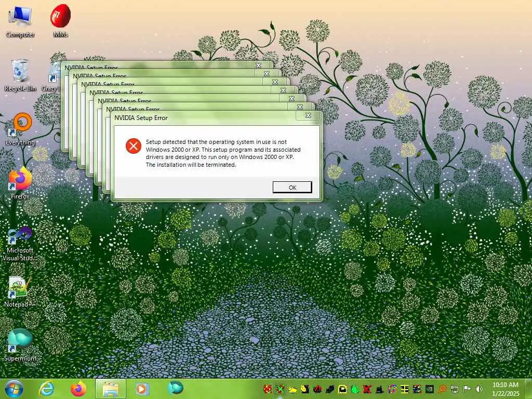Select the Everything desktop shortcut
Screen dimensions: 532x399
pos(20,129)
